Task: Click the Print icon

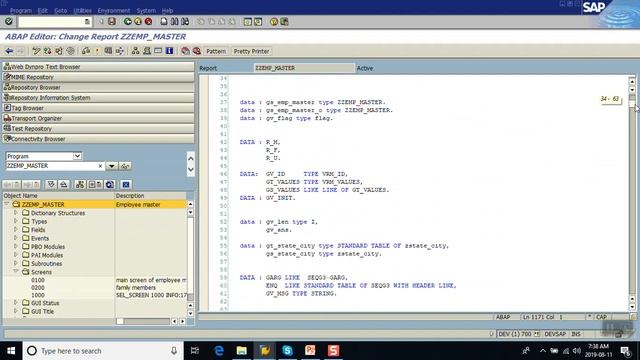Action: 164,21
